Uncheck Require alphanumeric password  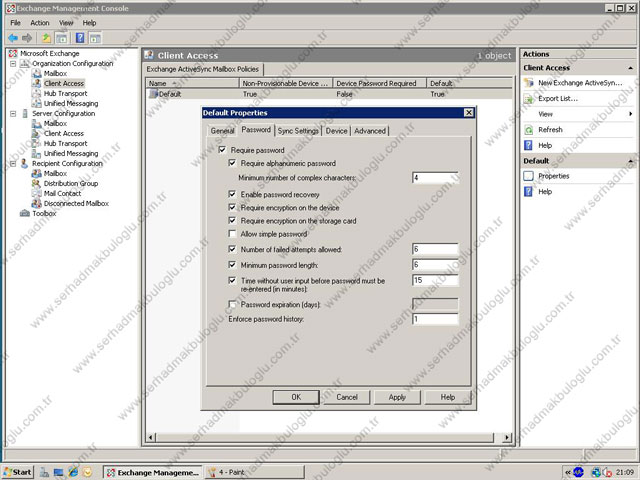232,163
